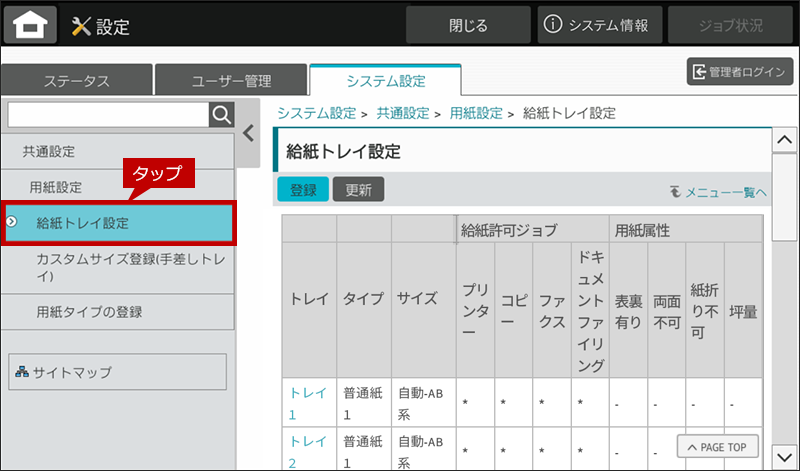Open サイトマップ from the sidebar
Image resolution: width=800 pixels, height=471 pixels.
pos(118,372)
